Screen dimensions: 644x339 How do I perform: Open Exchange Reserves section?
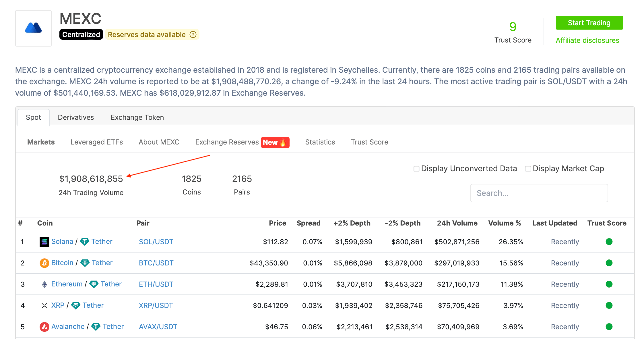pyautogui.click(x=227, y=142)
